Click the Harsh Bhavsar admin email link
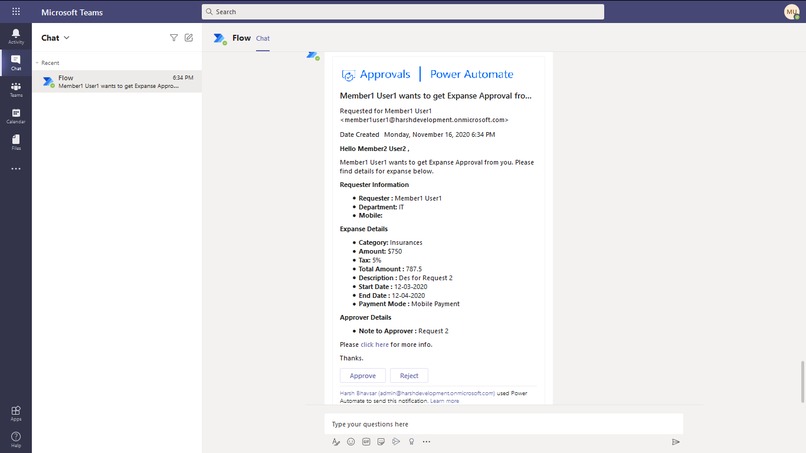The image size is (806, 453). [417, 393]
